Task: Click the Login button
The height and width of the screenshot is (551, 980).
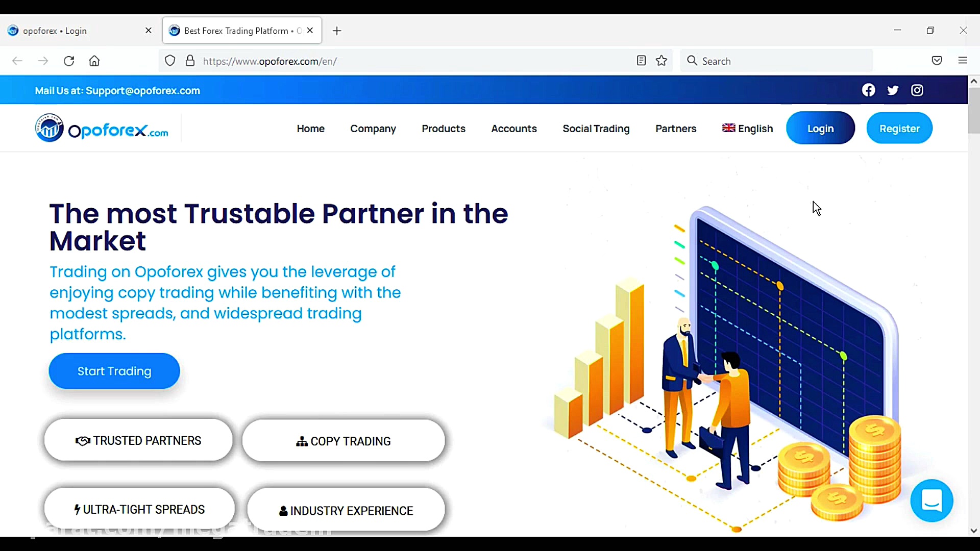Action: (x=820, y=128)
